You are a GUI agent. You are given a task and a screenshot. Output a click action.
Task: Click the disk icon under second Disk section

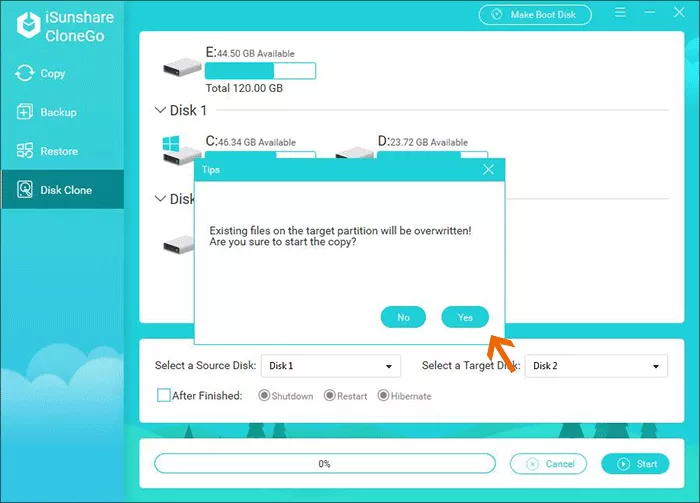click(x=179, y=245)
